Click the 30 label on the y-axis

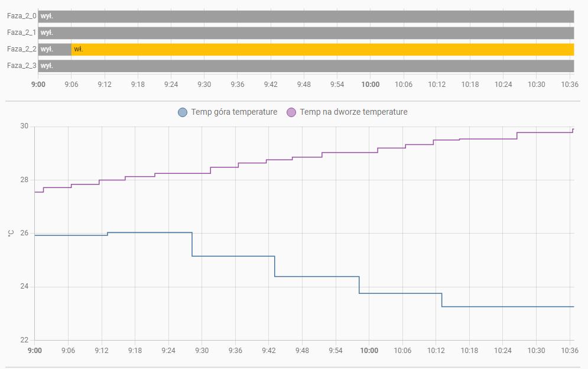[x=24, y=127]
